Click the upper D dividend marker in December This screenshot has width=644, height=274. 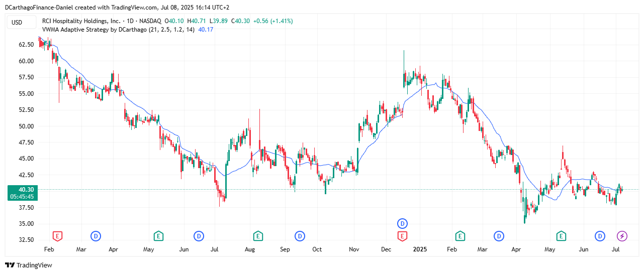(402, 223)
